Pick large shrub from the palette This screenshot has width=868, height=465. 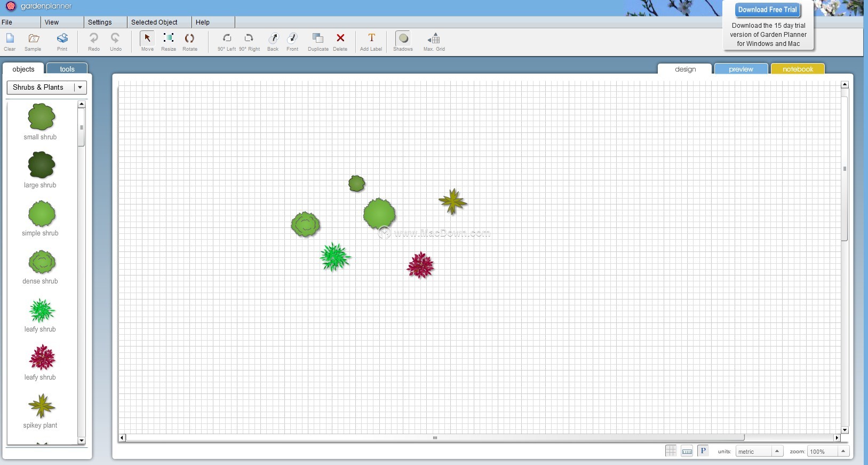(41, 165)
